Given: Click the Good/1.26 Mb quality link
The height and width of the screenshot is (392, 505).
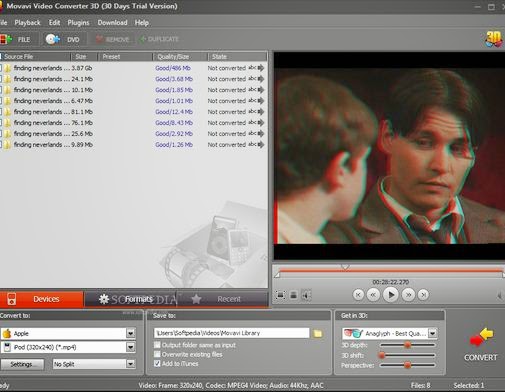Looking at the screenshot, I should tap(174, 145).
